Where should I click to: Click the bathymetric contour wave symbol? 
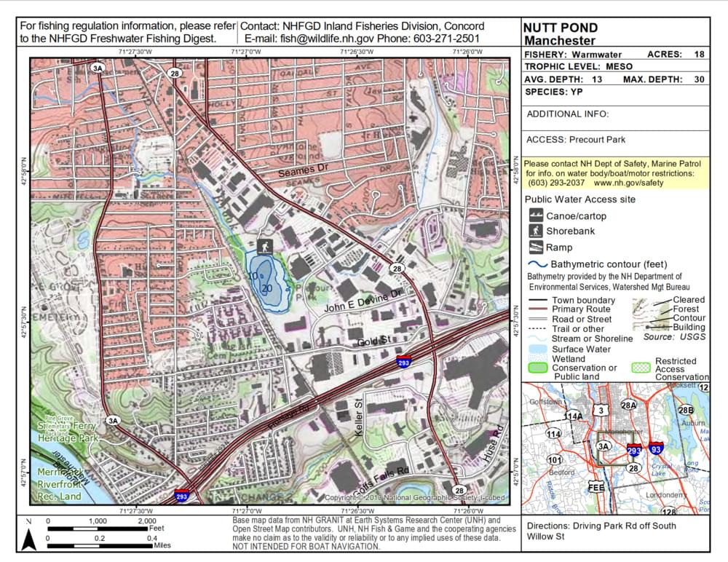point(537,264)
